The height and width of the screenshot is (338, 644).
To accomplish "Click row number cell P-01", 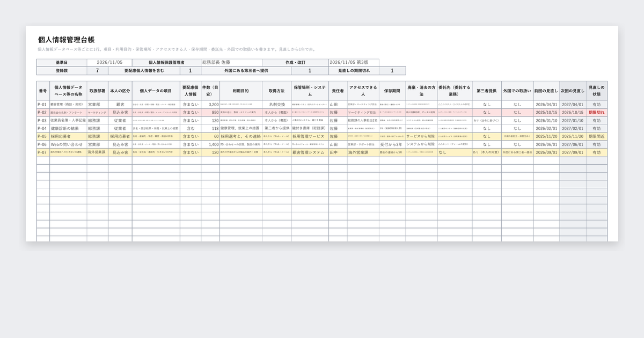I will pos(43,105).
